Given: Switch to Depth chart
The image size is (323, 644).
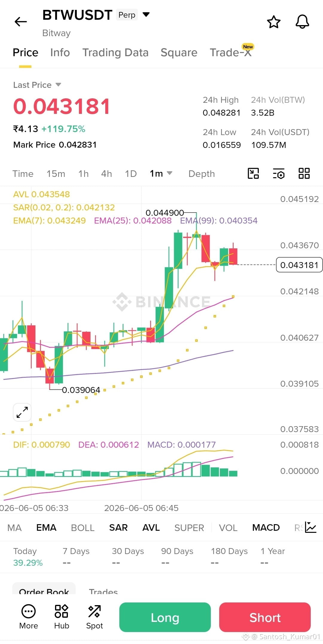Looking at the screenshot, I should pyautogui.click(x=202, y=174).
